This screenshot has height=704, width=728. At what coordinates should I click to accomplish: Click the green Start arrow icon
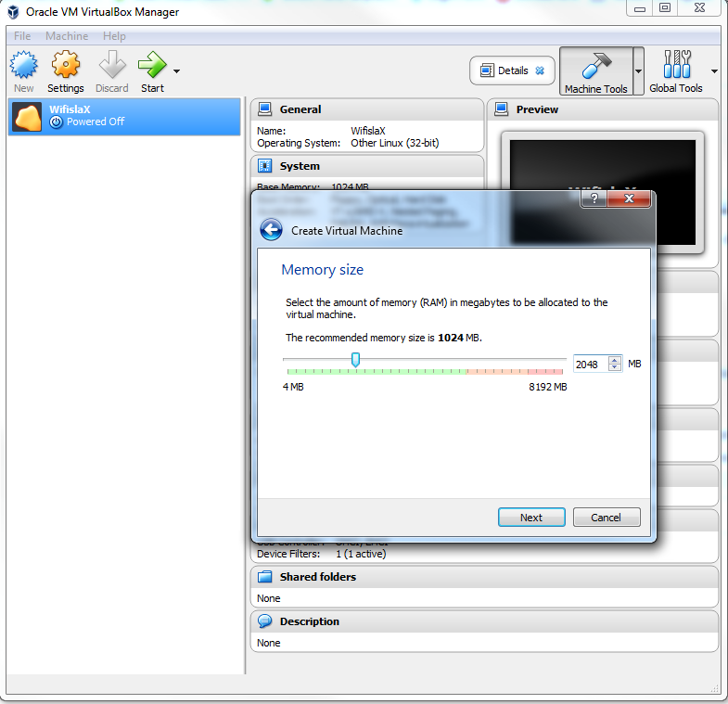[x=152, y=65]
